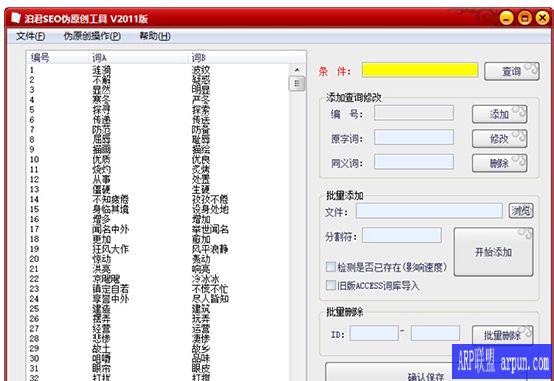Image resolution: width=554 pixels, height=381 pixels.
Task: Click the 批量删除 button
Action: pos(502,335)
